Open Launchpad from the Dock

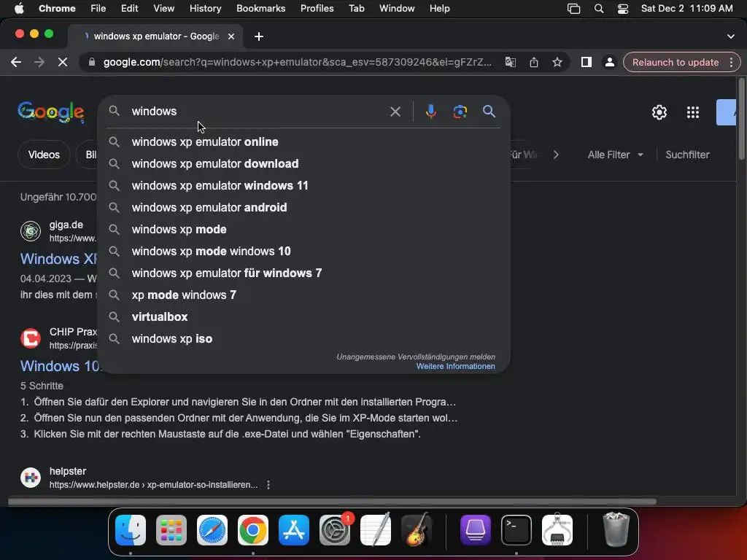click(171, 530)
